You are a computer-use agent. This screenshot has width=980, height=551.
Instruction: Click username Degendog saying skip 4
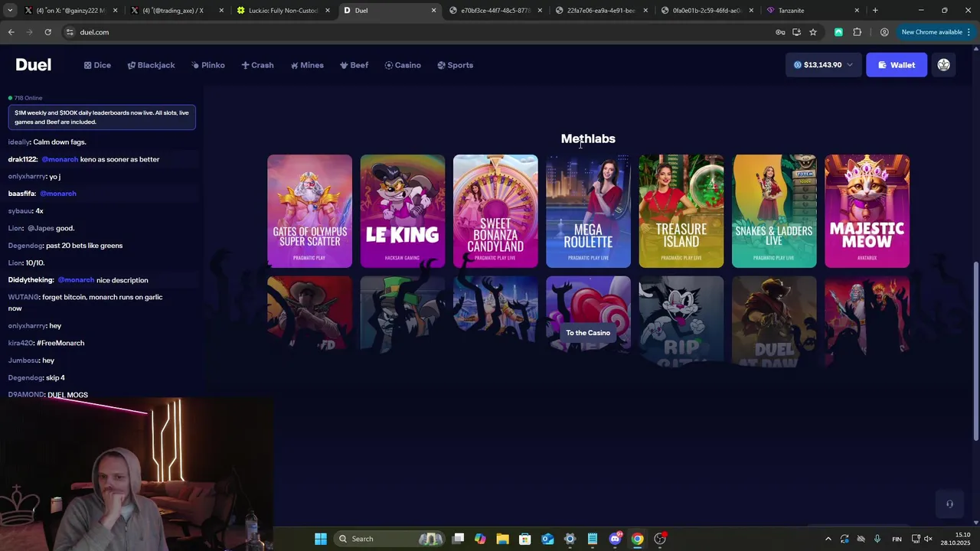point(25,377)
